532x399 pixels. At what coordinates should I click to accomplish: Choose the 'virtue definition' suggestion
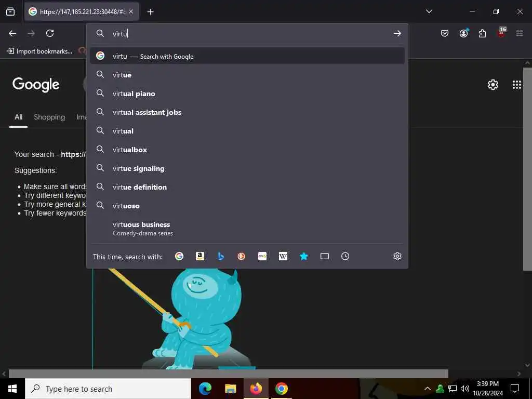coord(247,187)
